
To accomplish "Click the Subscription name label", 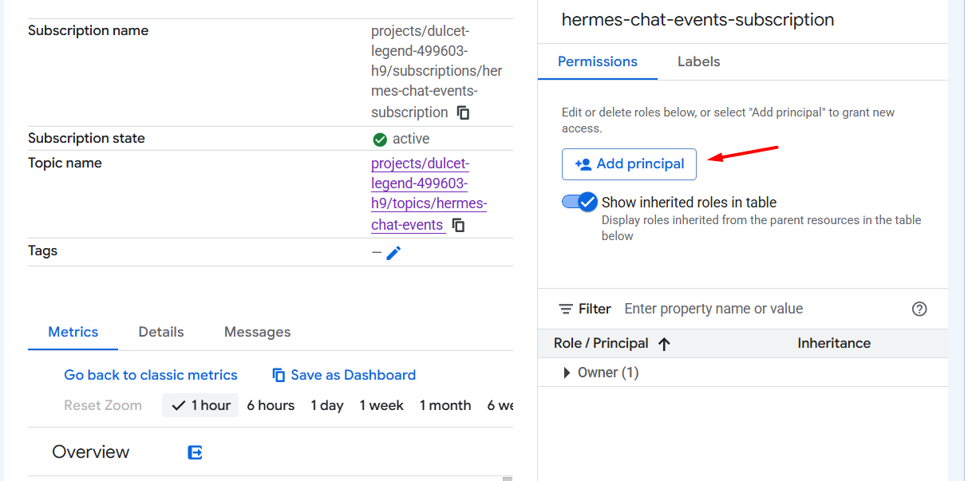I will [89, 30].
